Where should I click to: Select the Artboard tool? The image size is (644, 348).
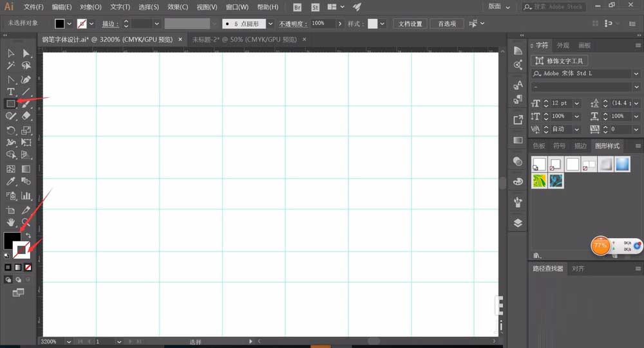11,210
